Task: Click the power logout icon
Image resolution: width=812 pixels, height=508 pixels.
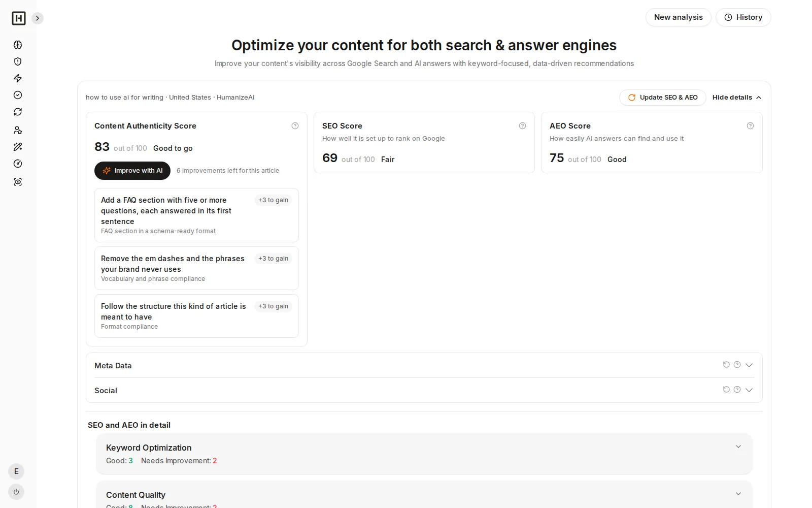Action: pos(16,492)
